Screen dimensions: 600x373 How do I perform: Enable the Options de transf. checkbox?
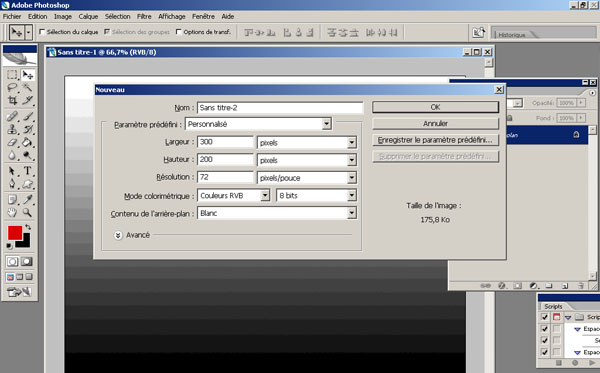[178, 32]
